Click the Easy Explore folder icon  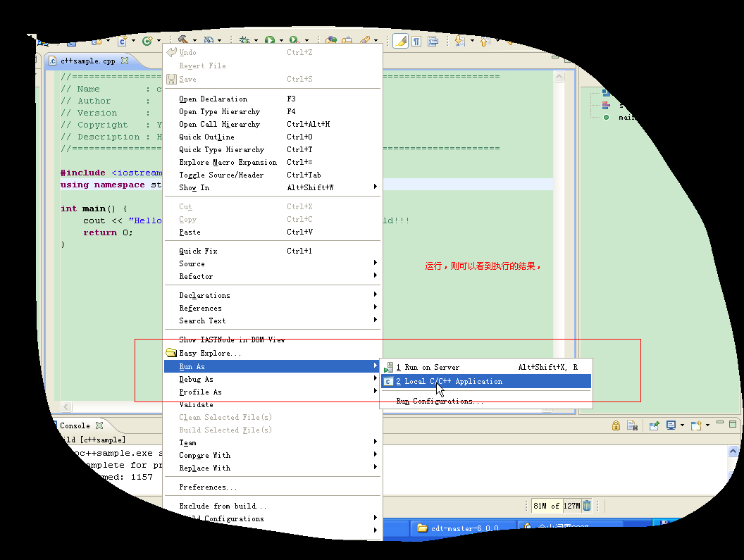[171, 353]
